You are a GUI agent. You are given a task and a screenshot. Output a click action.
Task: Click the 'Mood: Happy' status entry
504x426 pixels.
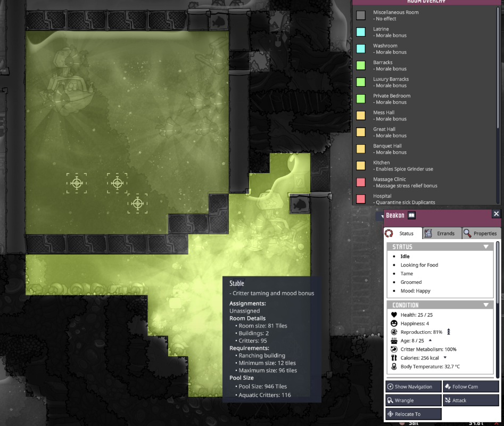(x=415, y=291)
